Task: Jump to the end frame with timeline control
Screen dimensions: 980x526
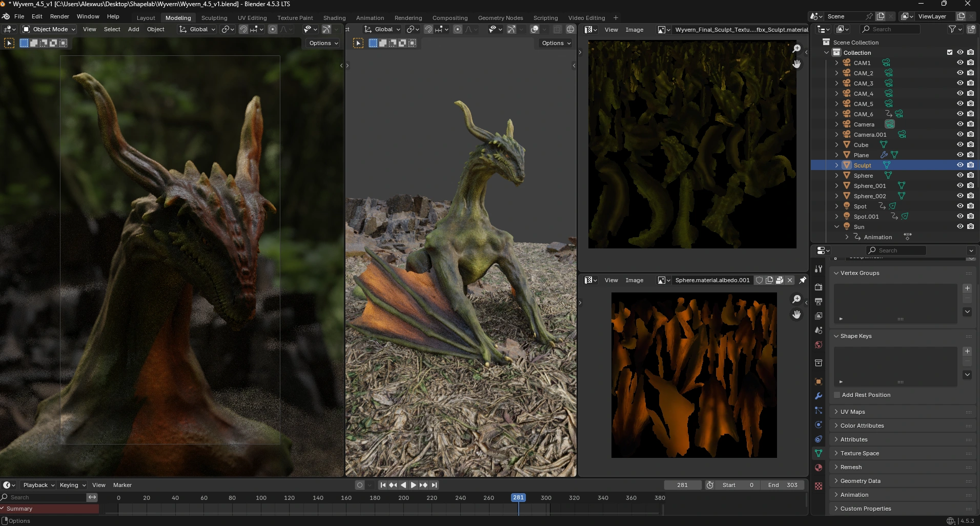Action: 435,485
